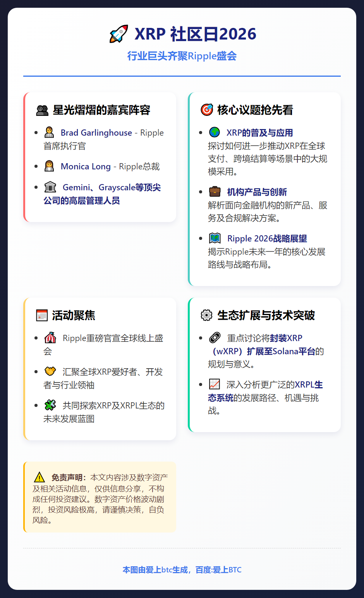This screenshot has width=364, height=598.
Task: Click the Ripple 2026战略展望 topic title
Action: tap(267, 238)
